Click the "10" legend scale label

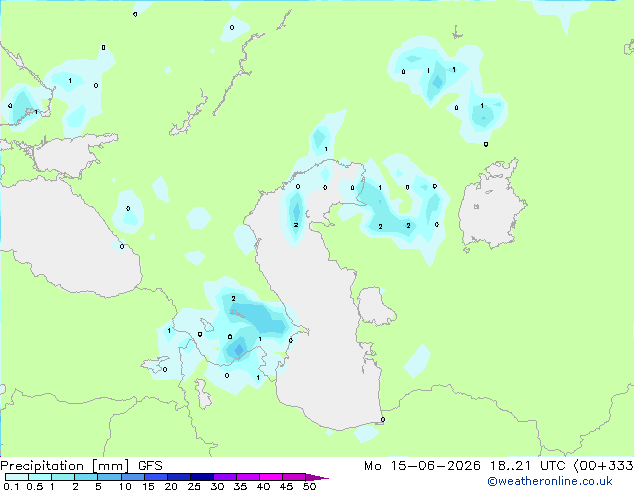pos(125,486)
